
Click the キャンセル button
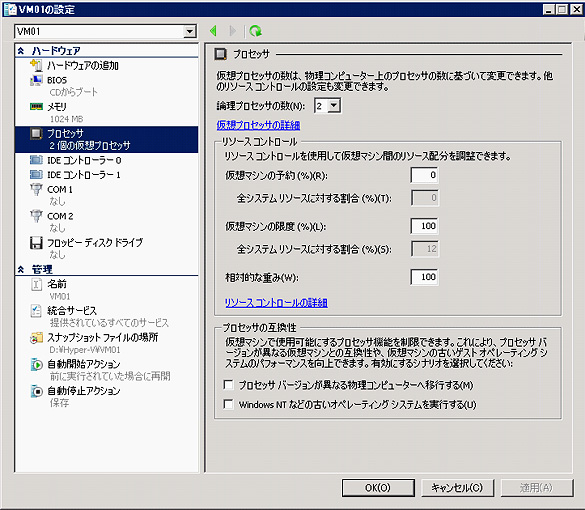click(457, 488)
